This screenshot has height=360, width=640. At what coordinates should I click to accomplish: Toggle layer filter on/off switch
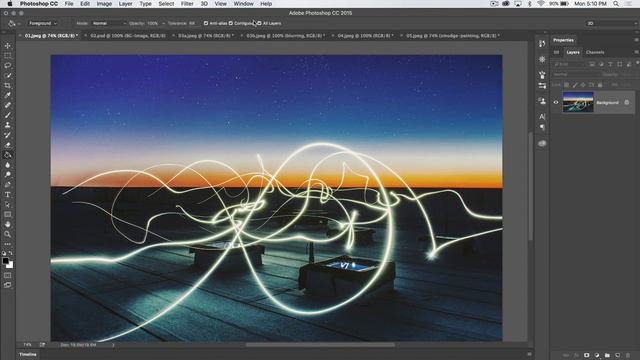click(x=638, y=63)
